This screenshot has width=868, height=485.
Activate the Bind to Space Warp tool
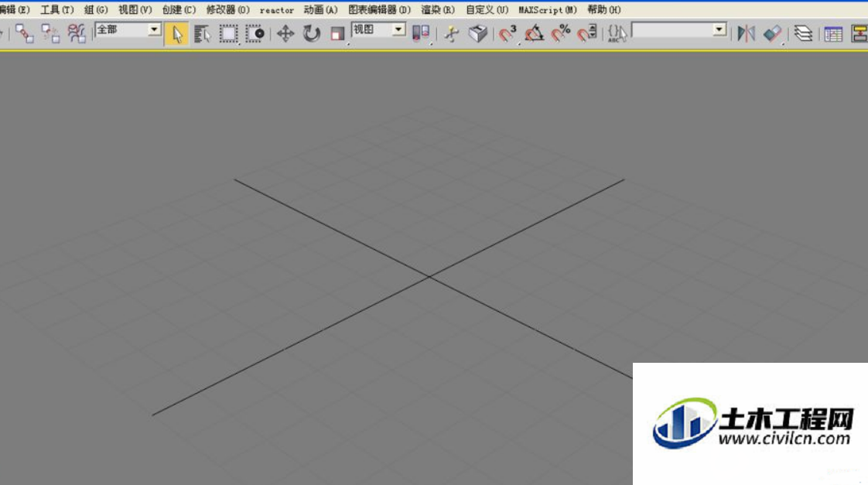[77, 34]
